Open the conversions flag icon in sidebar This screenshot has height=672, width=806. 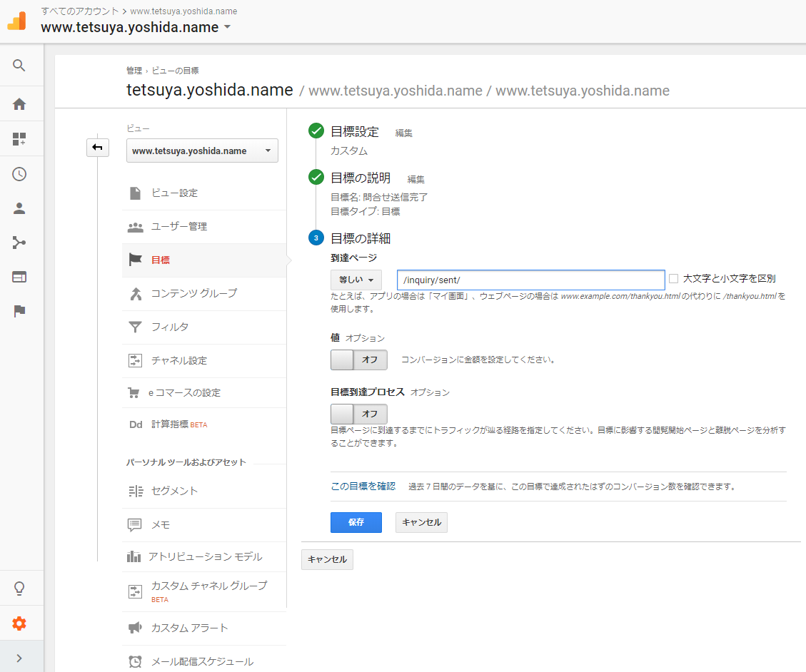19,311
